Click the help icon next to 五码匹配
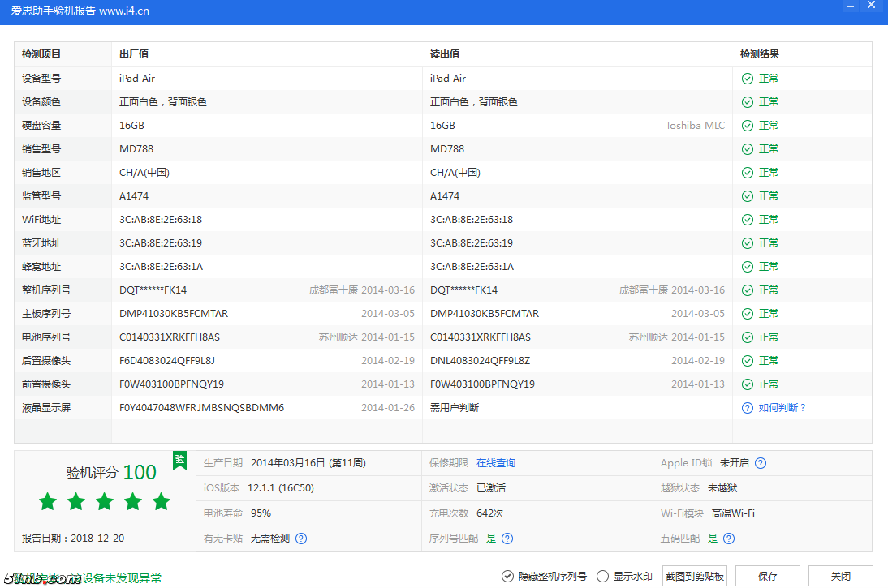This screenshot has height=588, width=888. click(729, 539)
